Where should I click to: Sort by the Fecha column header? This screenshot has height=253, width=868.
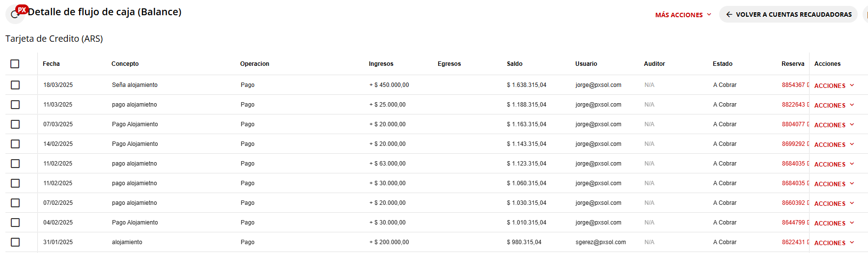click(x=51, y=64)
